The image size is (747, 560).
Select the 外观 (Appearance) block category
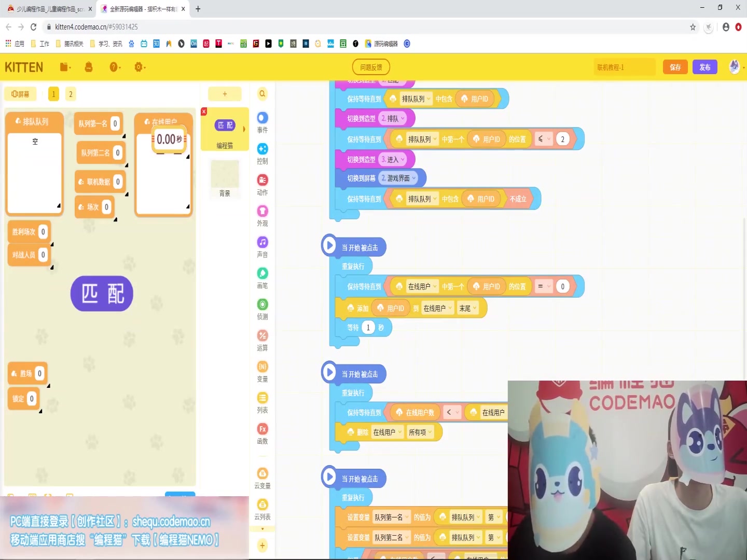pyautogui.click(x=262, y=215)
